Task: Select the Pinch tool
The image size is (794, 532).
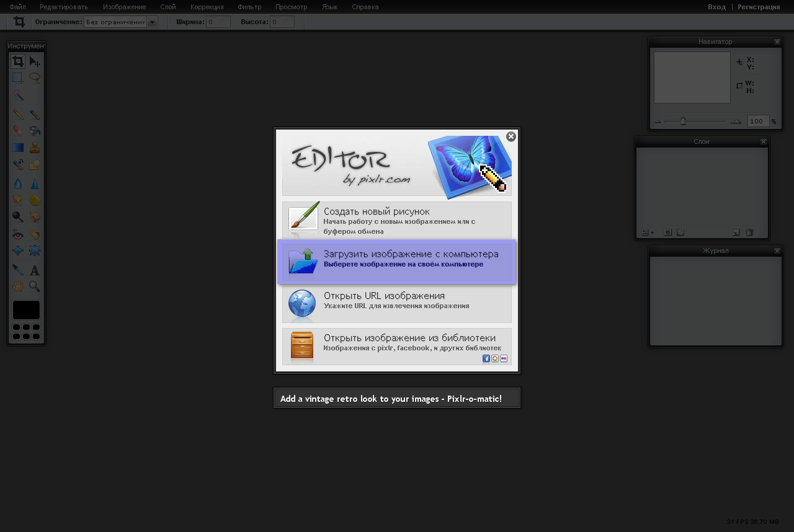Action: [35, 251]
